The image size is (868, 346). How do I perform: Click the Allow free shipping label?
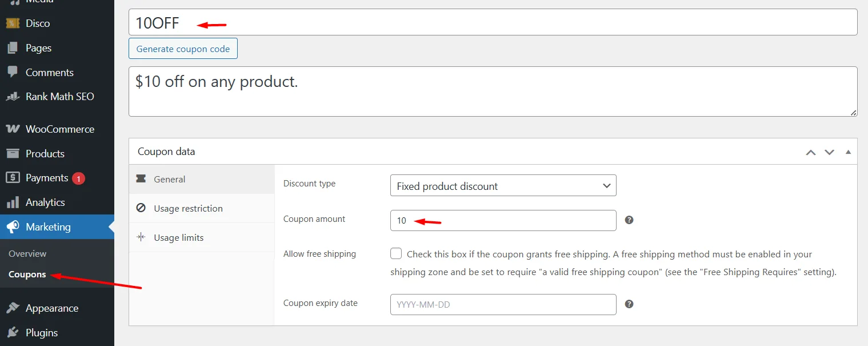pyautogui.click(x=319, y=254)
